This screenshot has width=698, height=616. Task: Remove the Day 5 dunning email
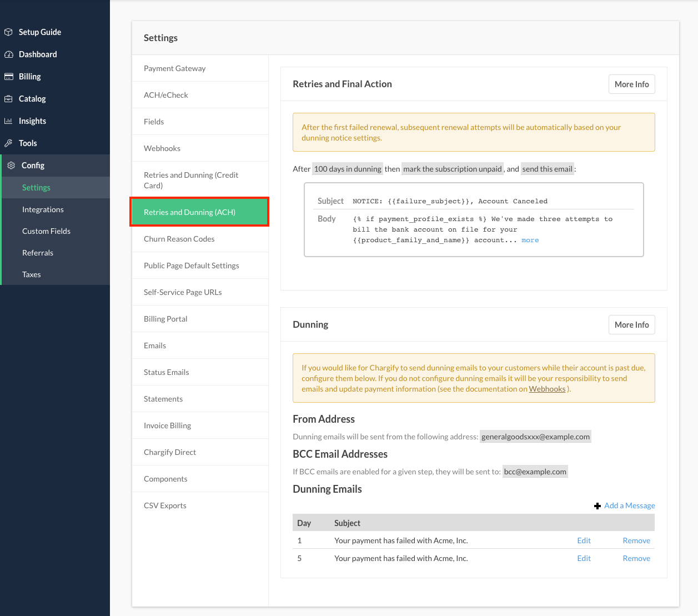click(x=636, y=558)
